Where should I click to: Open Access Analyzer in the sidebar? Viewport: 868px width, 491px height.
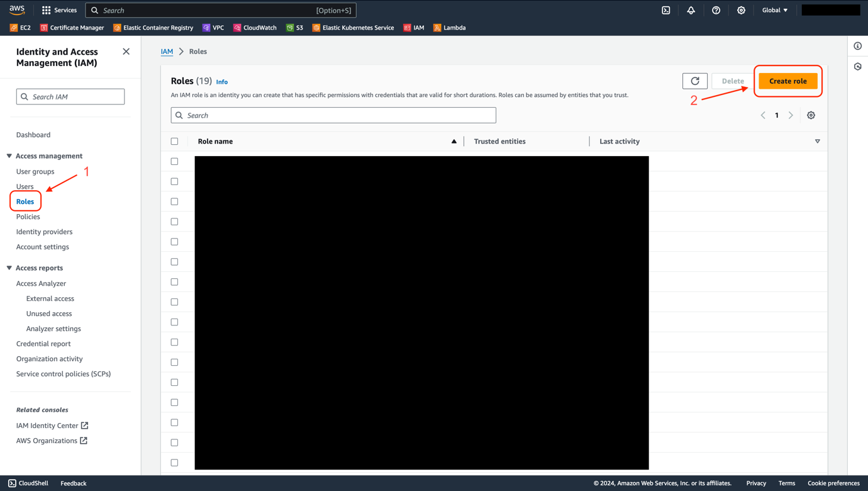pyautogui.click(x=42, y=283)
